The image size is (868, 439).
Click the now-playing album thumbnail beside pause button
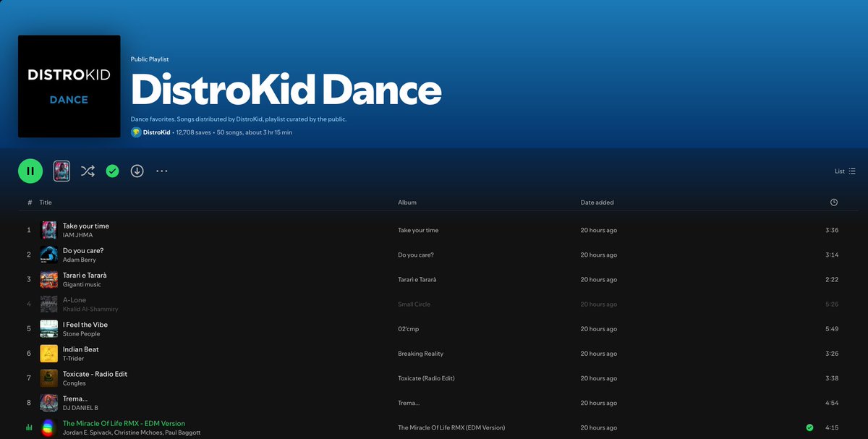click(x=62, y=171)
